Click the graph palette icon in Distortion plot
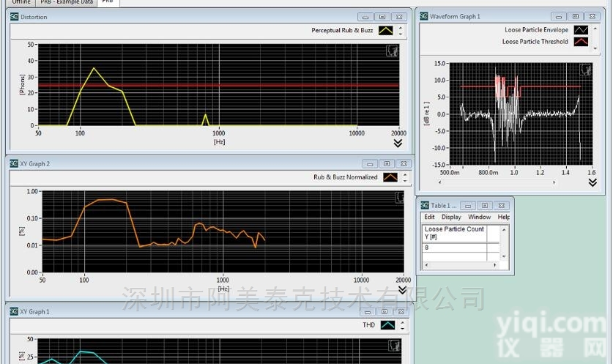The height and width of the screenshot is (364, 613). (392, 51)
